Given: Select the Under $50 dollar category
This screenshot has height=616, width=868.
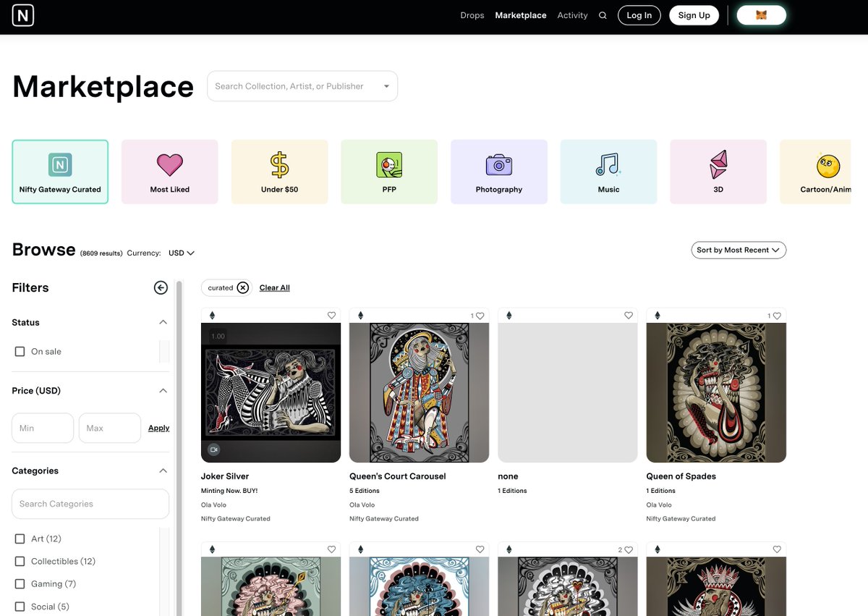Looking at the screenshot, I should coord(279,172).
